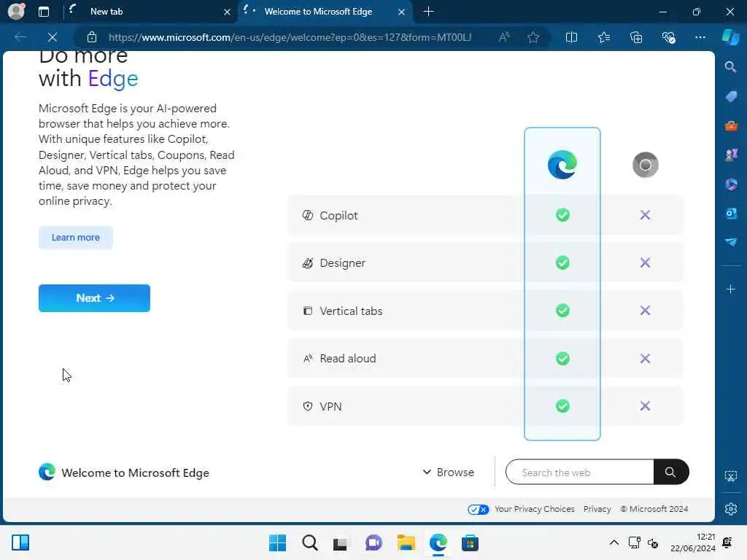Open Browser essentials heart icon
The height and width of the screenshot is (560, 747).
click(668, 37)
